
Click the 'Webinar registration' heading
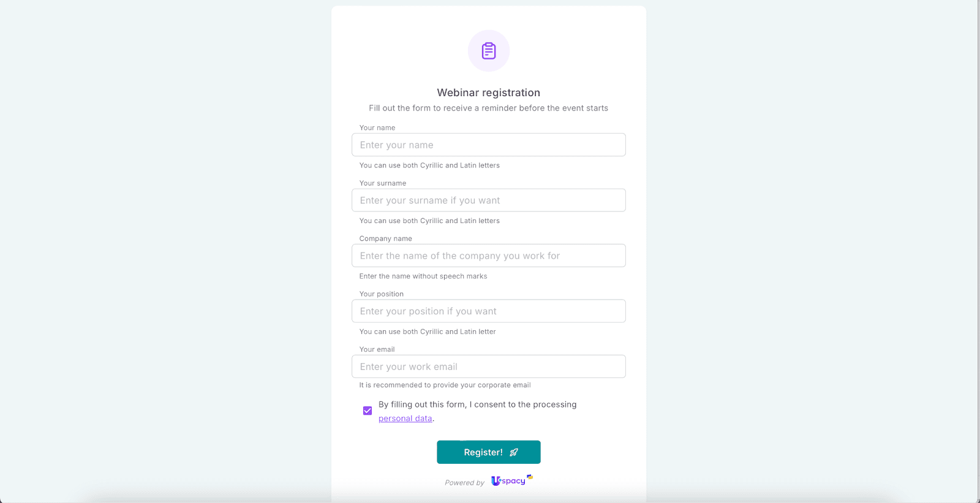[x=488, y=93]
